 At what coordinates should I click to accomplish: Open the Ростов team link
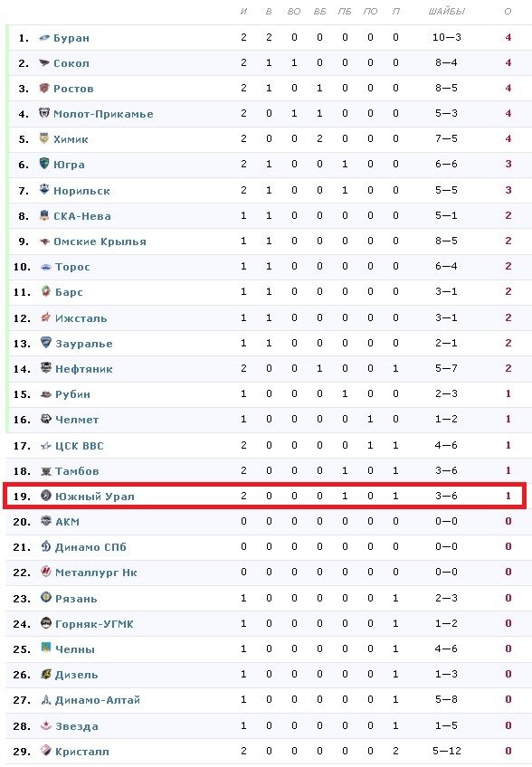click(73, 89)
